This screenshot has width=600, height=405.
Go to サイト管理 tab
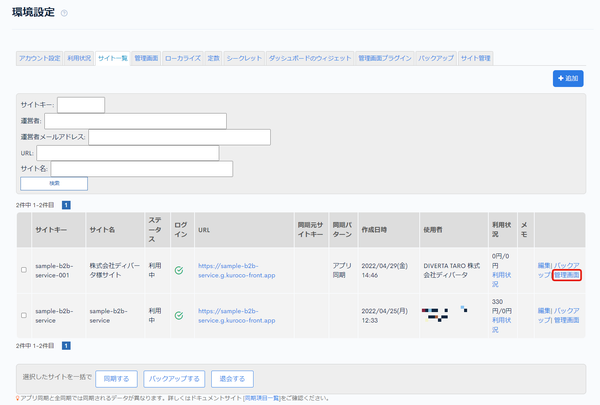[476, 58]
